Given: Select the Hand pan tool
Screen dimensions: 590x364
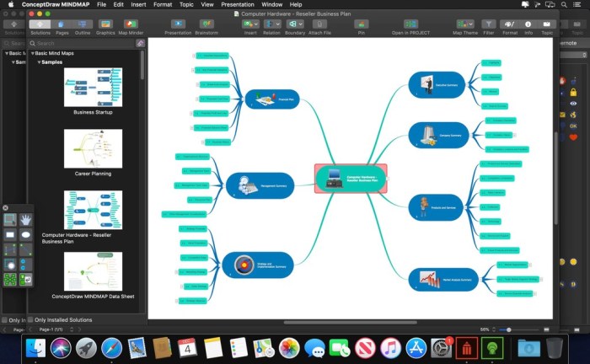Looking at the screenshot, I should tap(26, 219).
